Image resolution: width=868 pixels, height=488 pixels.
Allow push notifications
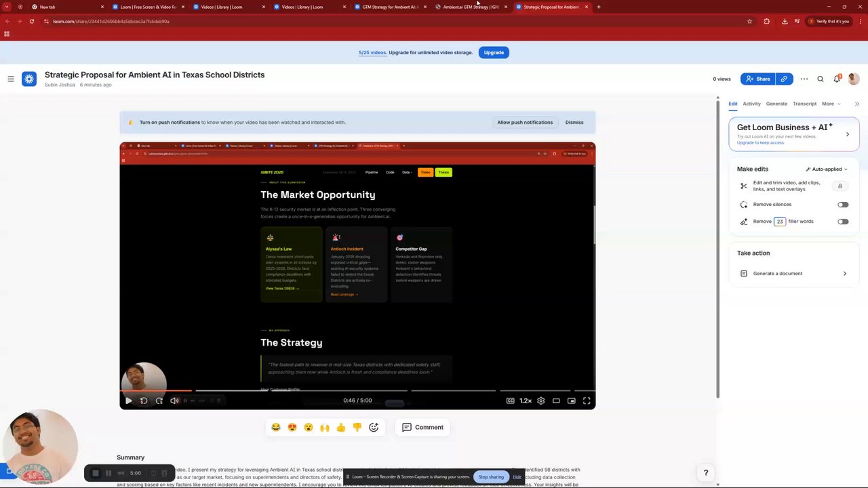click(x=525, y=123)
